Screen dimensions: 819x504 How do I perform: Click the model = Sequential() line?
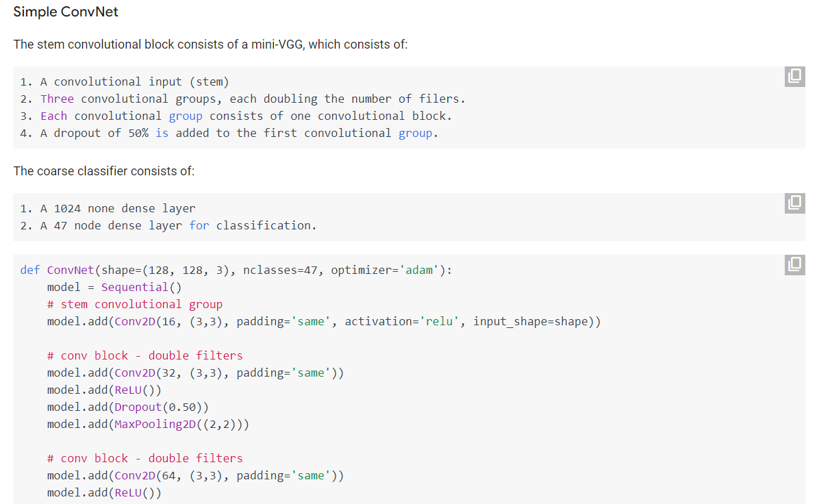click(x=114, y=287)
